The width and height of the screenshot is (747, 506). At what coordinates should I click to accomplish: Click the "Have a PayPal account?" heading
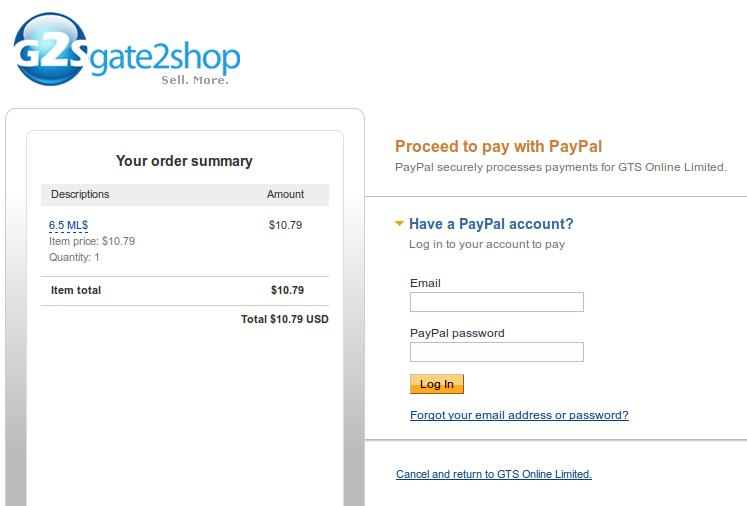(491, 224)
